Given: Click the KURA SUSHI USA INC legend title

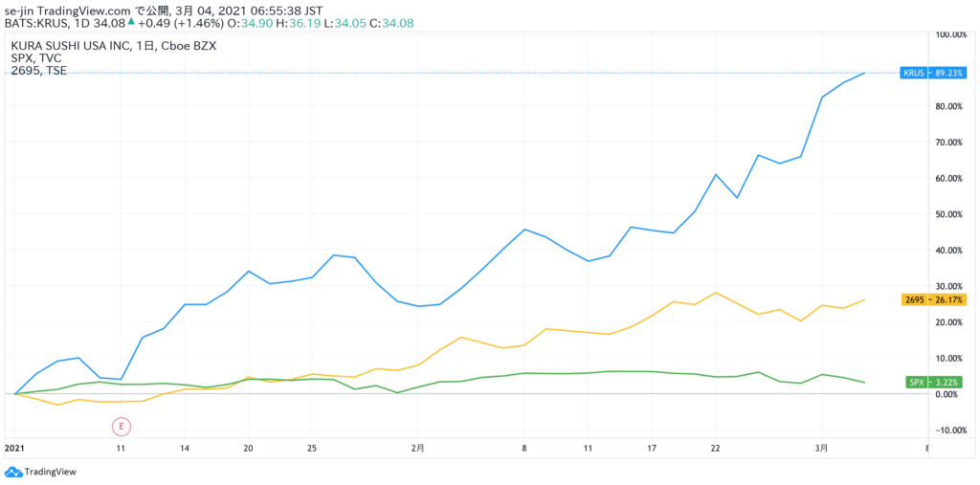Looking at the screenshot, I should (x=114, y=46).
